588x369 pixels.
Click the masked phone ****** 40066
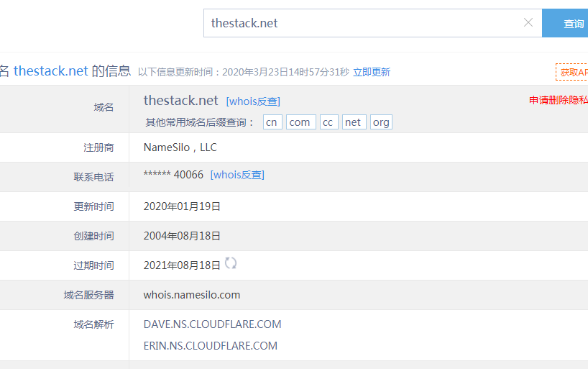point(173,175)
